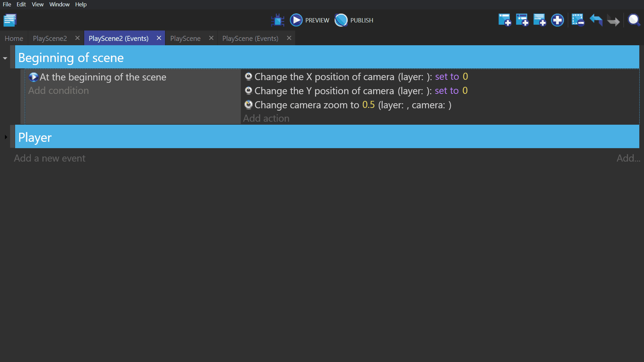Click the round plus add-other-event icon

click(x=557, y=20)
